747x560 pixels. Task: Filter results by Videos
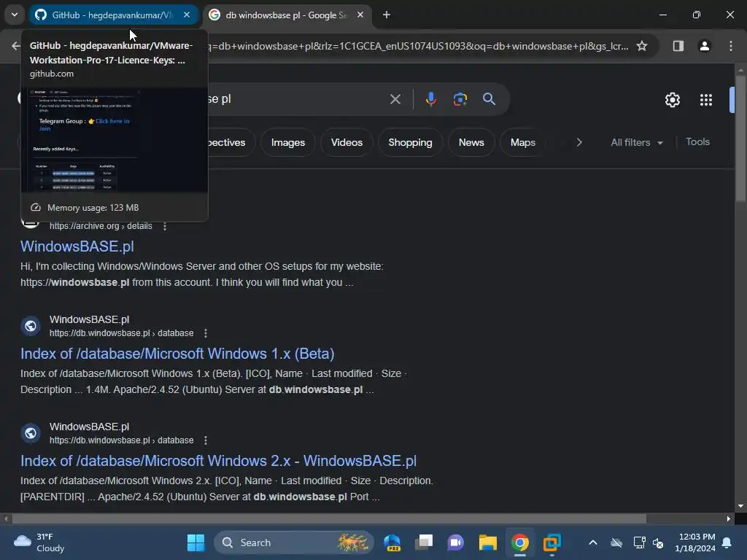[x=347, y=142]
